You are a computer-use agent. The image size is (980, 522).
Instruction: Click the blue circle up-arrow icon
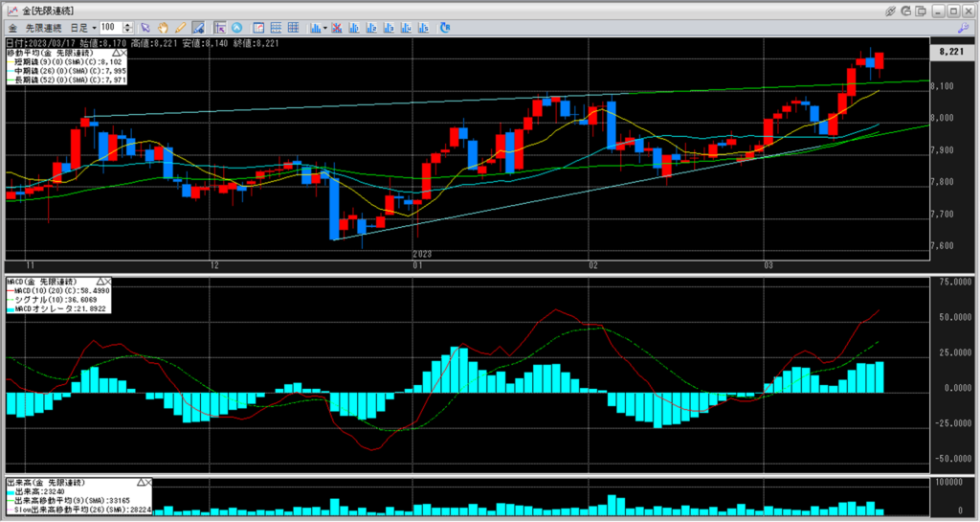(x=236, y=27)
